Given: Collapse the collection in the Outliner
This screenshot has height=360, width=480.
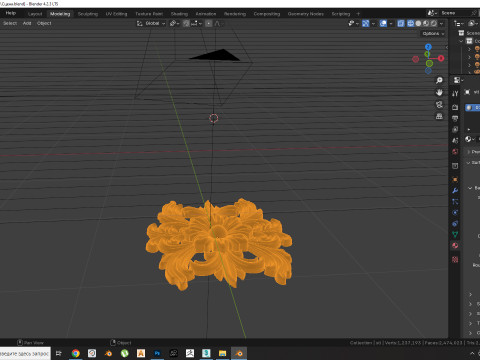Looking at the screenshot, I should pyautogui.click(x=461, y=41).
